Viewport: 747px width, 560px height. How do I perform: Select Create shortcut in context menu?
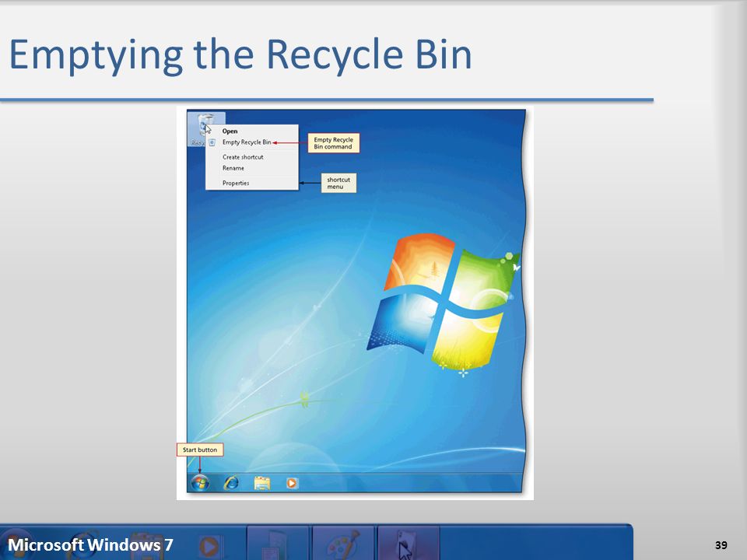coord(243,157)
